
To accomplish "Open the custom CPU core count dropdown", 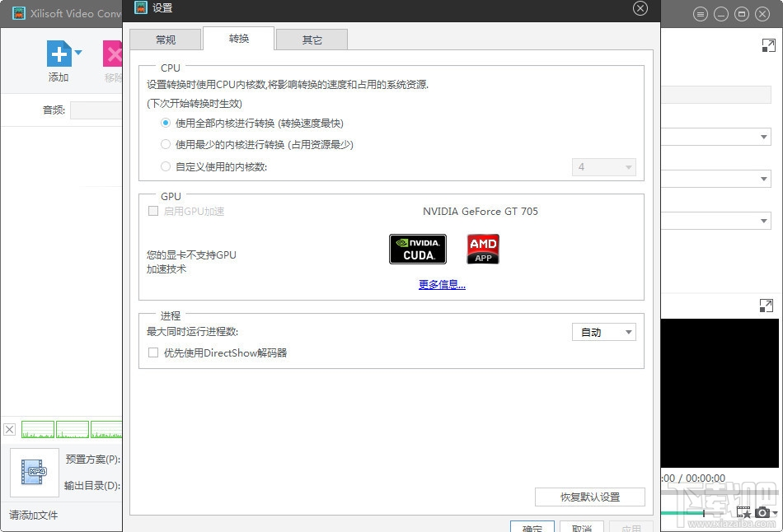I will 604,166.
